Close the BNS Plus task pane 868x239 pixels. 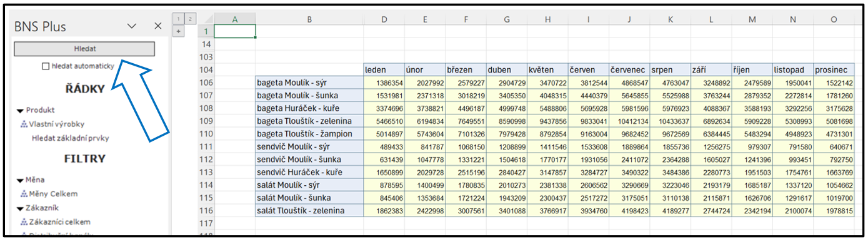pyautogui.click(x=158, y=26)
